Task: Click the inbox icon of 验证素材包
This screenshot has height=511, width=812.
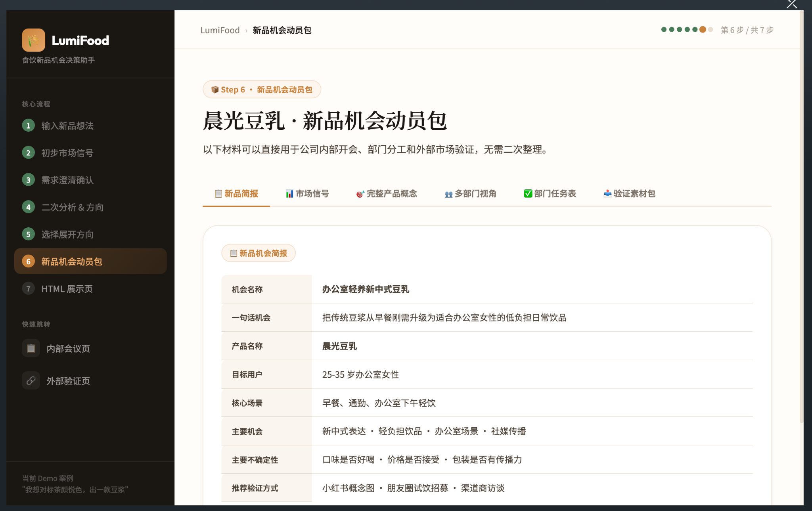Action: pyautogui.click(x=607, y=194)
